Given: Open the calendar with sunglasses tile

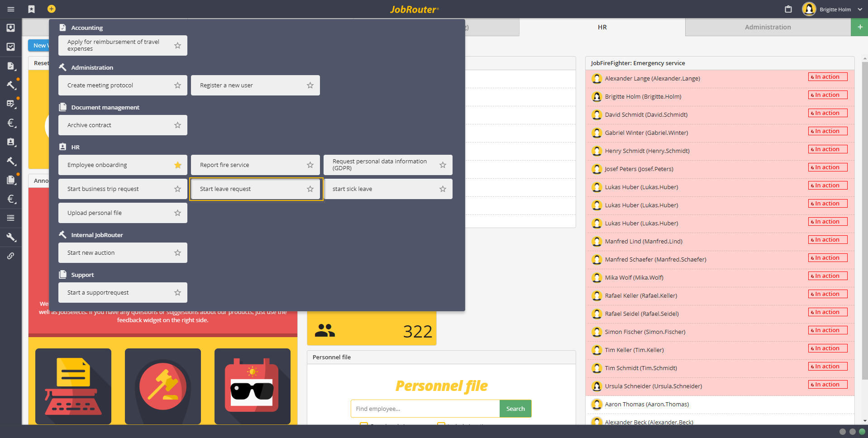Looking at the screenshot, I should point(253,386).
